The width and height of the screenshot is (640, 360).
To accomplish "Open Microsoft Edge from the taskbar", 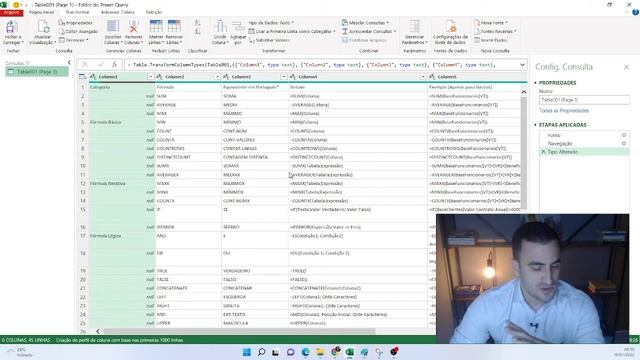I will pos(305,352).
